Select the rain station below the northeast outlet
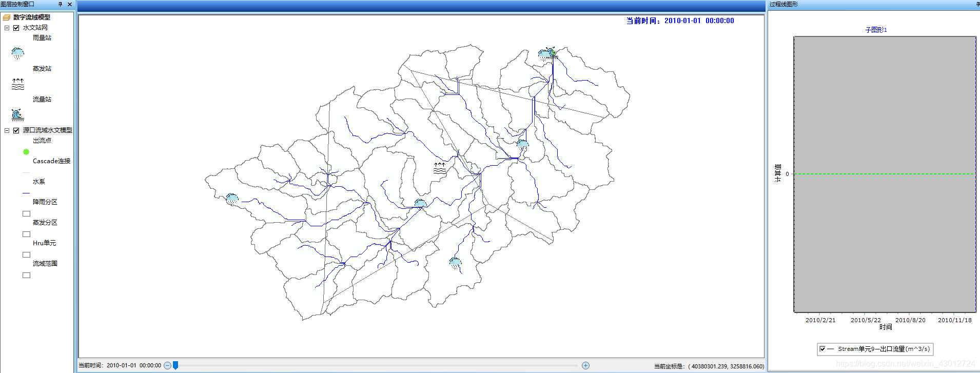 (x=522, y=145)
